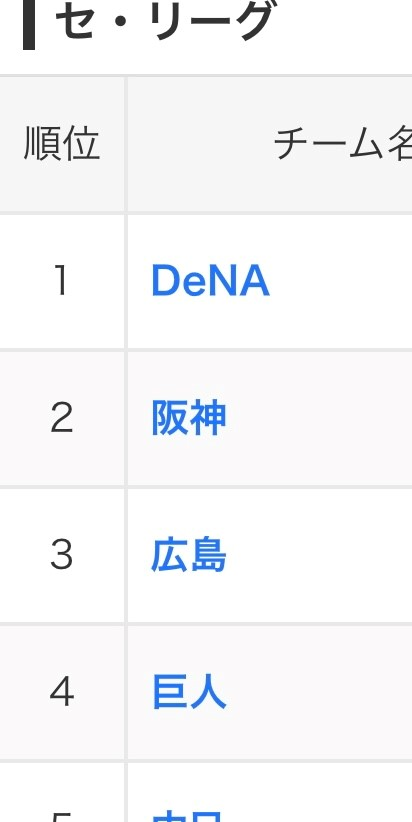Click the rank number 2 cell
This screenshot has width=412, height=822.
(x=62, y=418)
